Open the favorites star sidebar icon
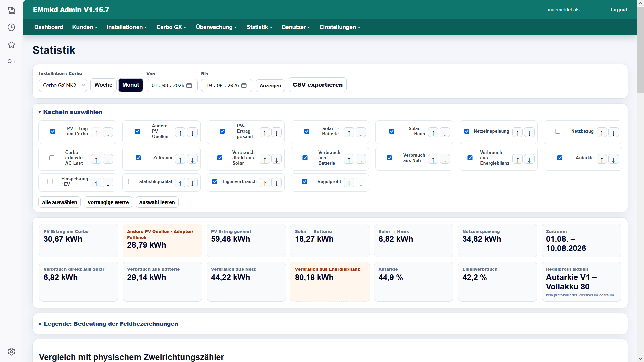 click(11, 44)
